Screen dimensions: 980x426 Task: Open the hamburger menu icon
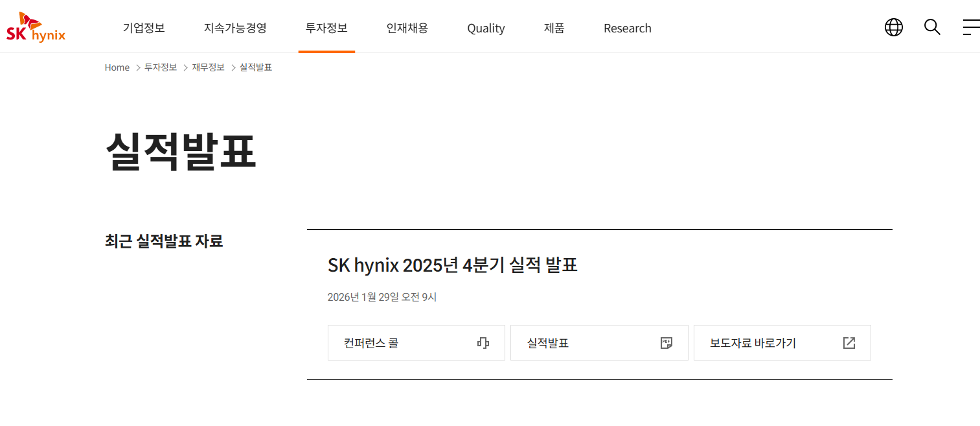(x=971, y=27)
